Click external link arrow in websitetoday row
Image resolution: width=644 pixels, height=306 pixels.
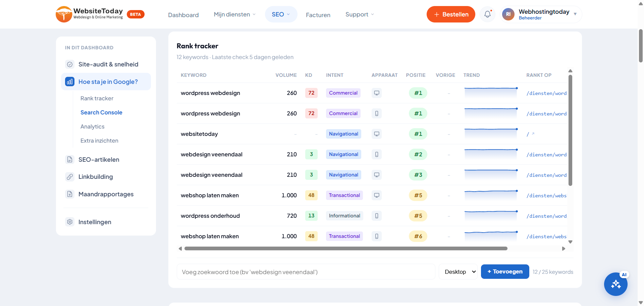tap(533, 134)
